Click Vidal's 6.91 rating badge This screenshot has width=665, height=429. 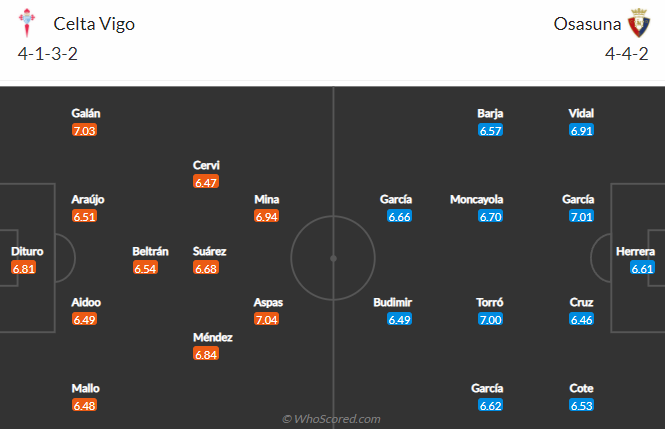coord(581,130)
